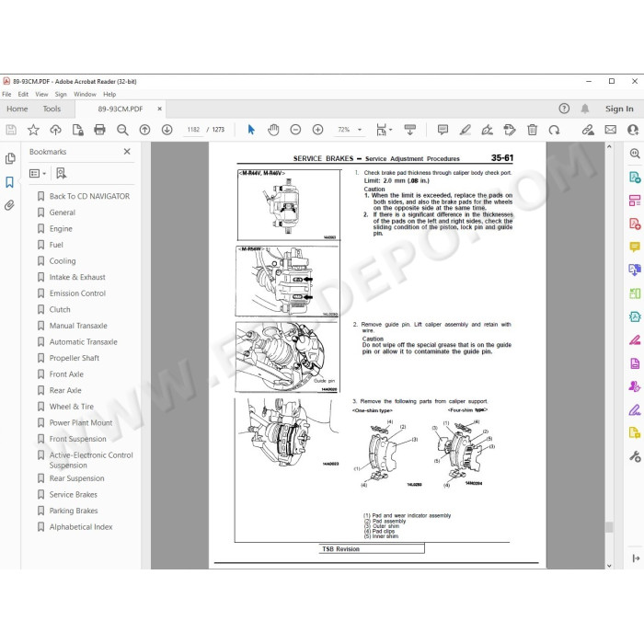Open Fill & Sign tool in right pane
Screen dimensions: 644x644
(635, 409)
